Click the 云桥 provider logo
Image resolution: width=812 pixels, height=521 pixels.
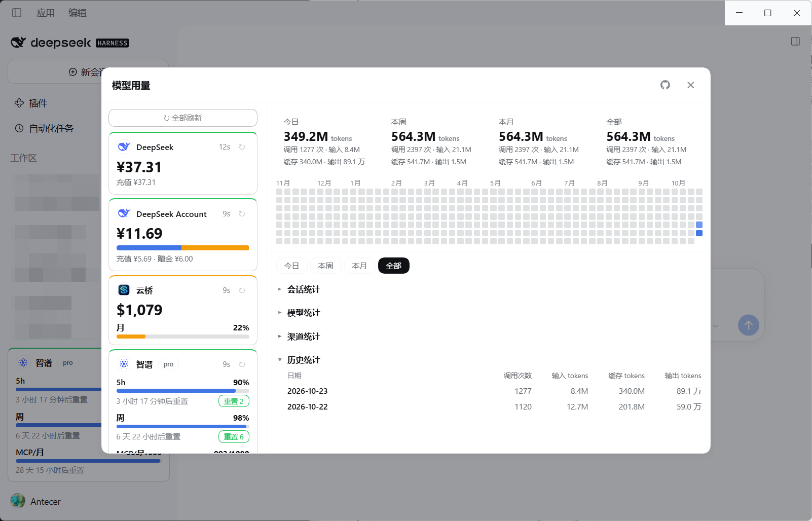click(x=124, y=290)
